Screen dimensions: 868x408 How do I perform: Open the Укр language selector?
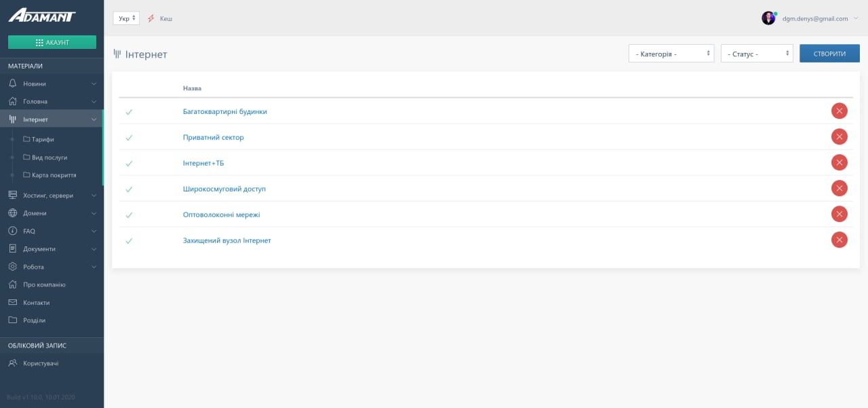[x=126, y=18]
